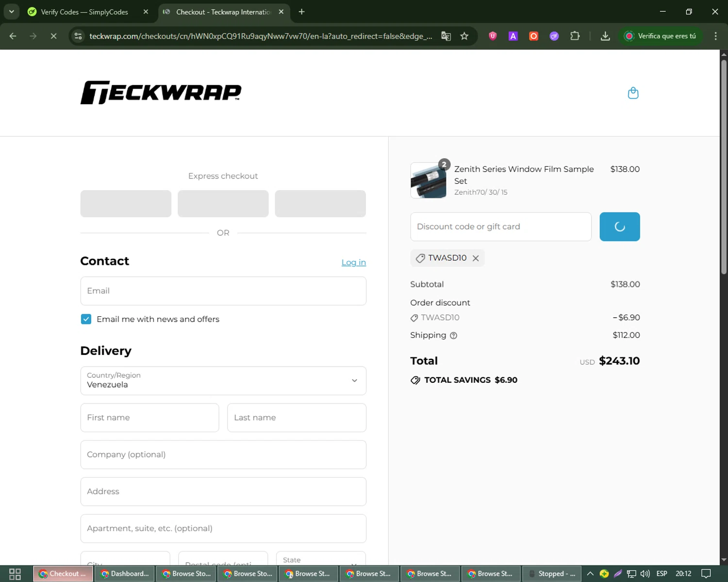
Task: Click the page vertical scrollbar
Action: pyautogui.click(x=724, y=167)
